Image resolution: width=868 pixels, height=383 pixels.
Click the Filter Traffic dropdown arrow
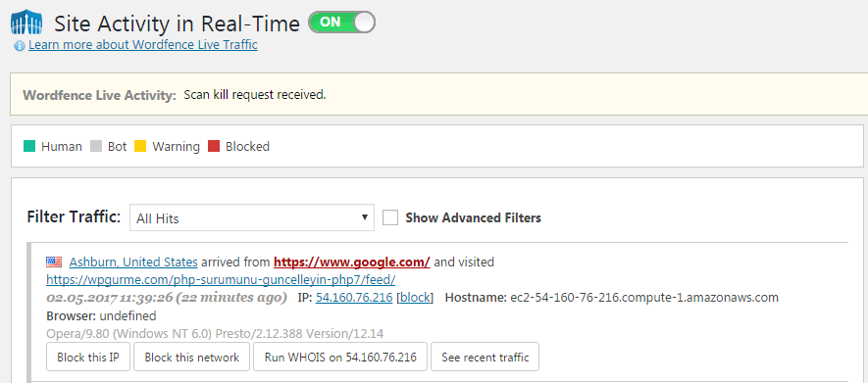tap(364, 217)
